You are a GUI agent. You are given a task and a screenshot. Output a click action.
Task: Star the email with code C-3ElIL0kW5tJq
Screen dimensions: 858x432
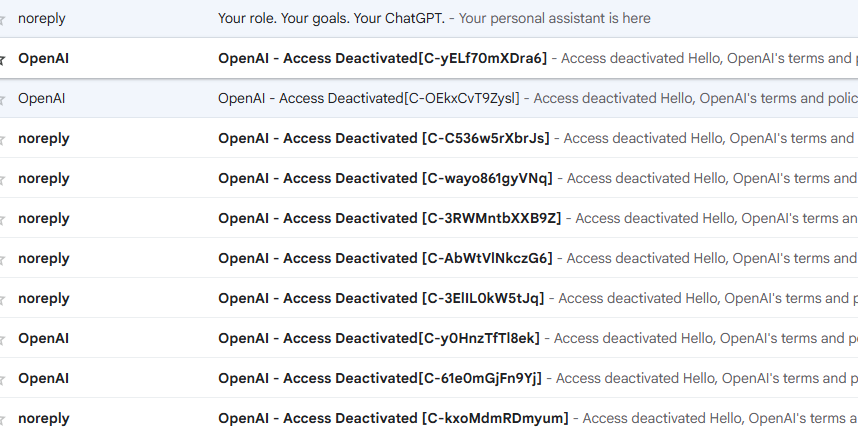tap(2, 301)
